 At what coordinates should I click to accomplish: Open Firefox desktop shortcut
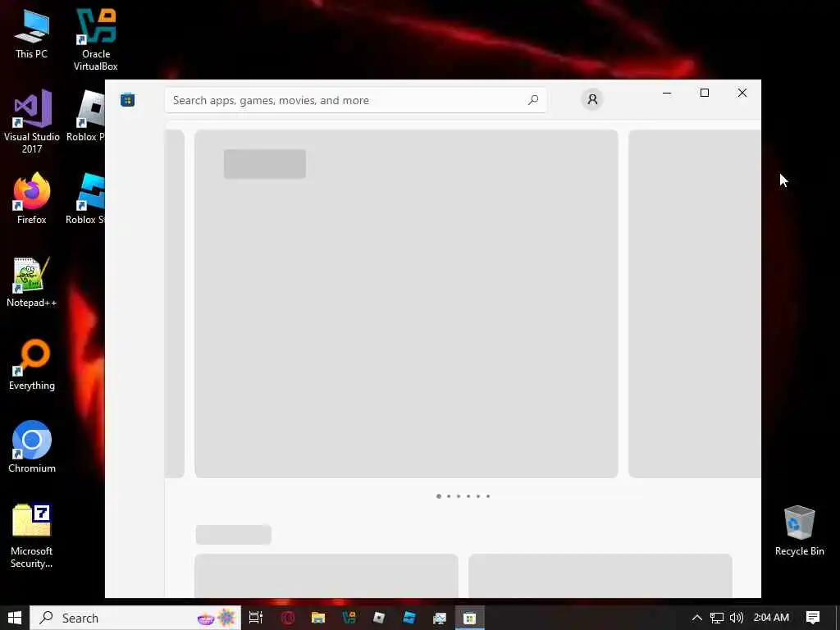(32, 199)
